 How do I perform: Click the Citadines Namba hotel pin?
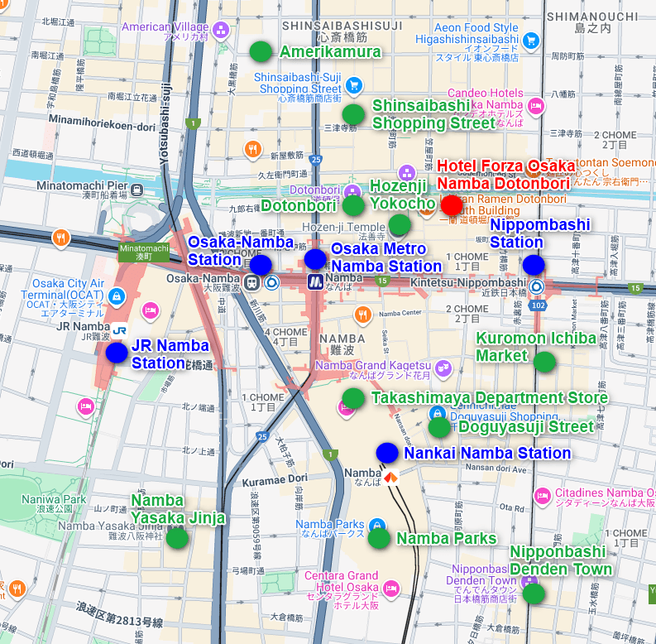[543, 497]
